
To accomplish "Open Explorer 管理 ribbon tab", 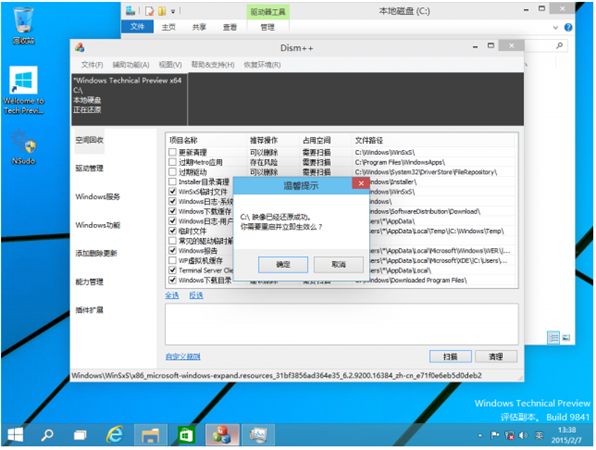I will (x=268, y=27).
